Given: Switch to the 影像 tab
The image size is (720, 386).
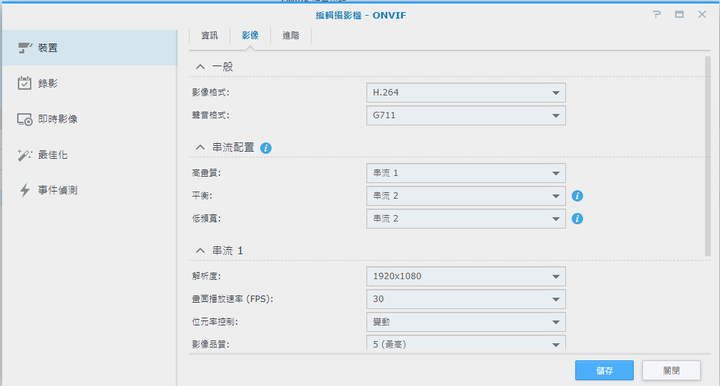Looking at the screenshot, I should coord(250,35).
